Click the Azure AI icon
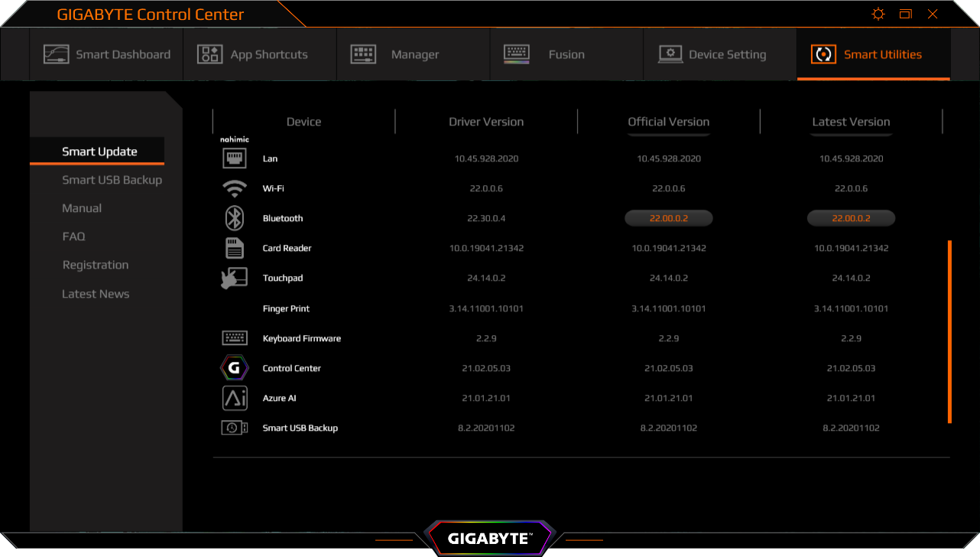Image resolution: width=980 pixels, height=557 pixels. tap(234, 398)
